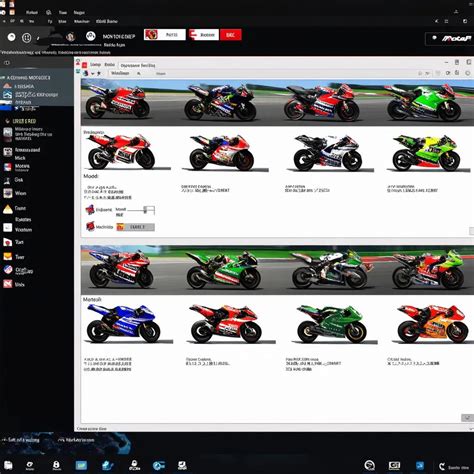
Task: Open the Motors flag icon in sidebar
Action: point(8,167)
